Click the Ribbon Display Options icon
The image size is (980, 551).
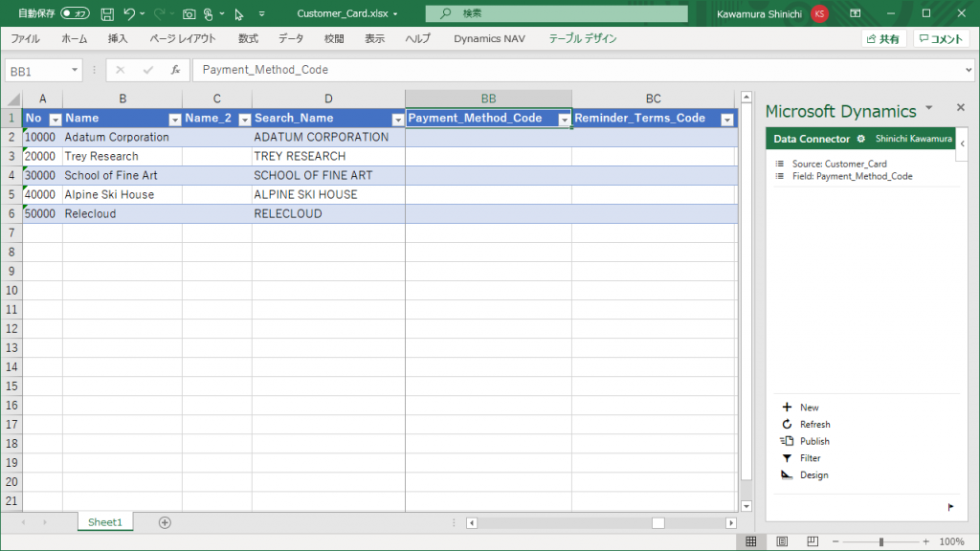pos(855,13)
